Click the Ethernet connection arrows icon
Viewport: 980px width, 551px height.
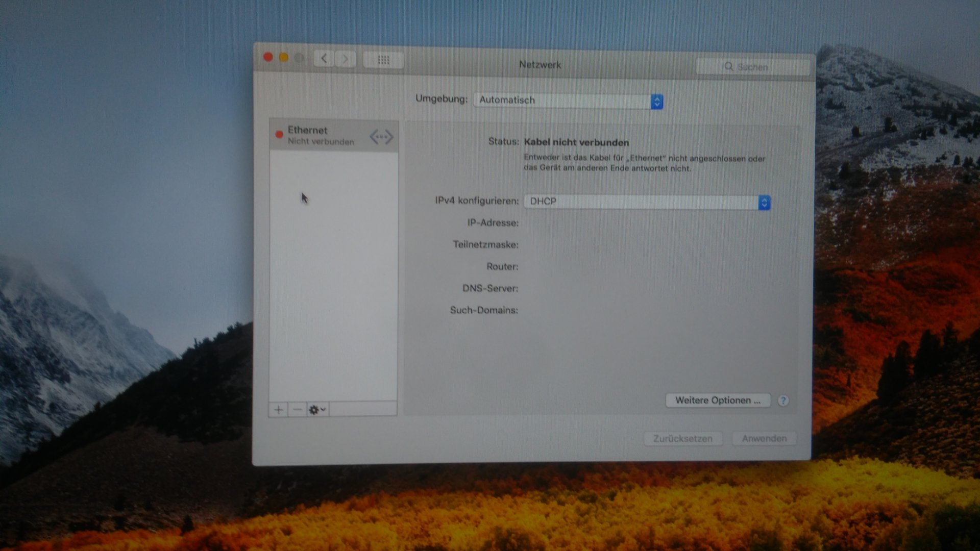(381, 137)
